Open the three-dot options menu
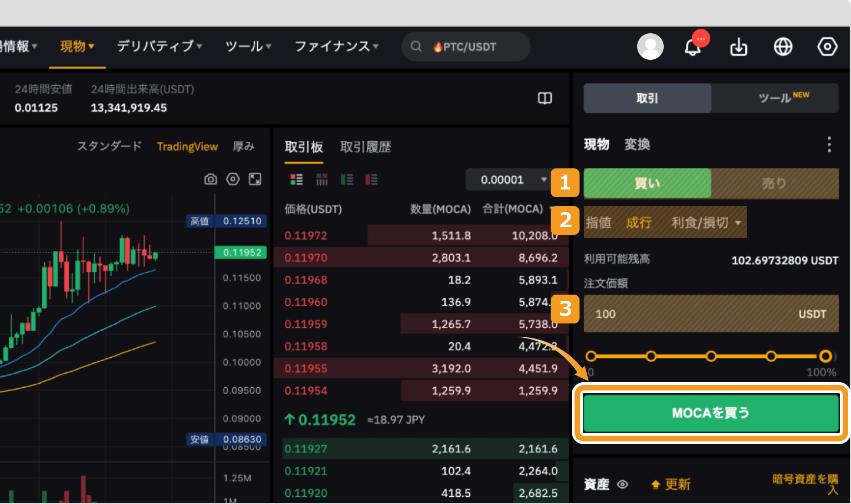The width and height of the screenshot is (851, 504). pos(829,145)
